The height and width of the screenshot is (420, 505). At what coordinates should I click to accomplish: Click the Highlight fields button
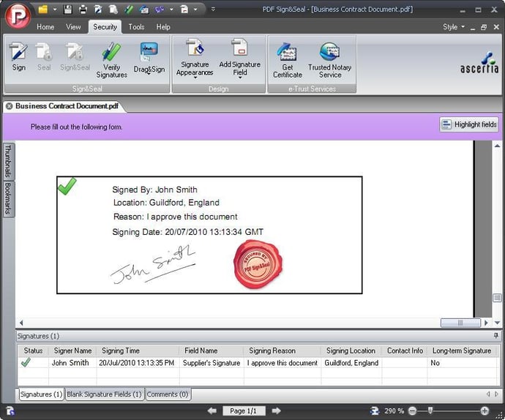(x=469, y=124)
